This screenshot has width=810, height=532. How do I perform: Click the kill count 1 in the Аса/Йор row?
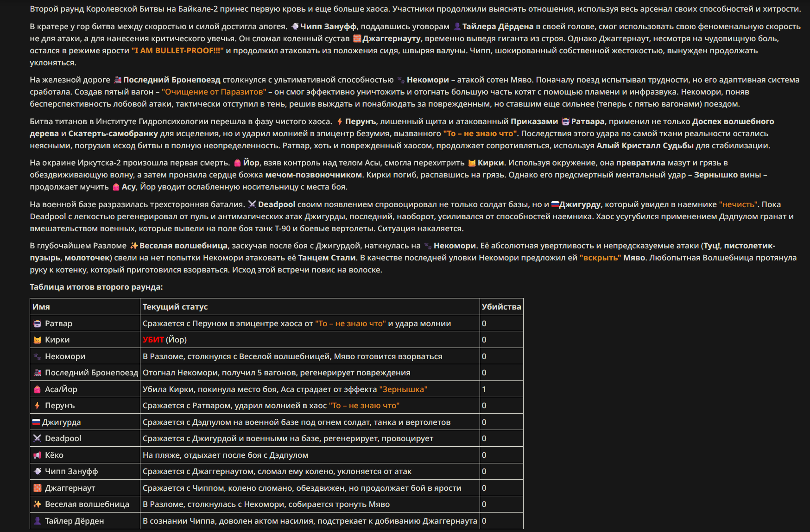[484, 389]
